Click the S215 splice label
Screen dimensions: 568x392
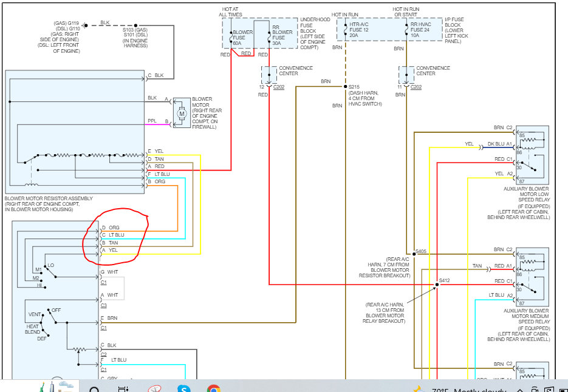click(x=353, y=87)
